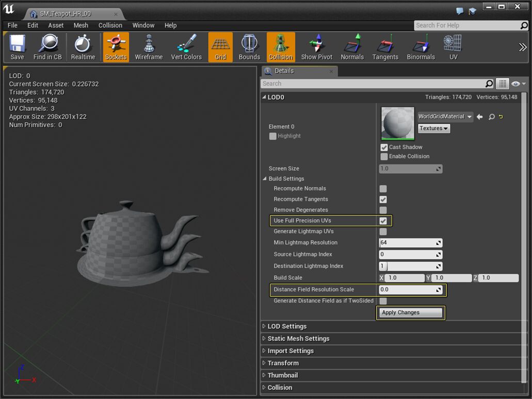The height and width of the screenshot is (399, 532).
Task: Open the UV overlay view
Action: [x=453, y=47]
